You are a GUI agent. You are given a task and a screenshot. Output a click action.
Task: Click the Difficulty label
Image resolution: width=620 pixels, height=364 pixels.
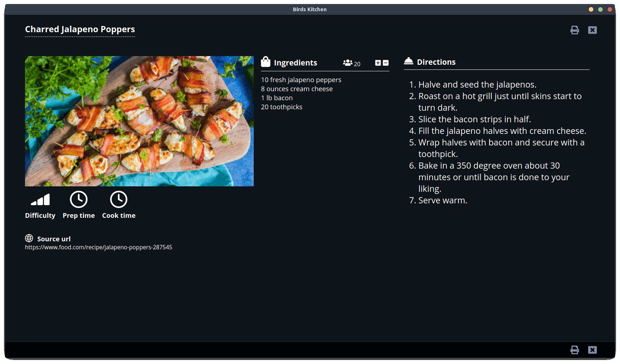click(x=40, y=215)
